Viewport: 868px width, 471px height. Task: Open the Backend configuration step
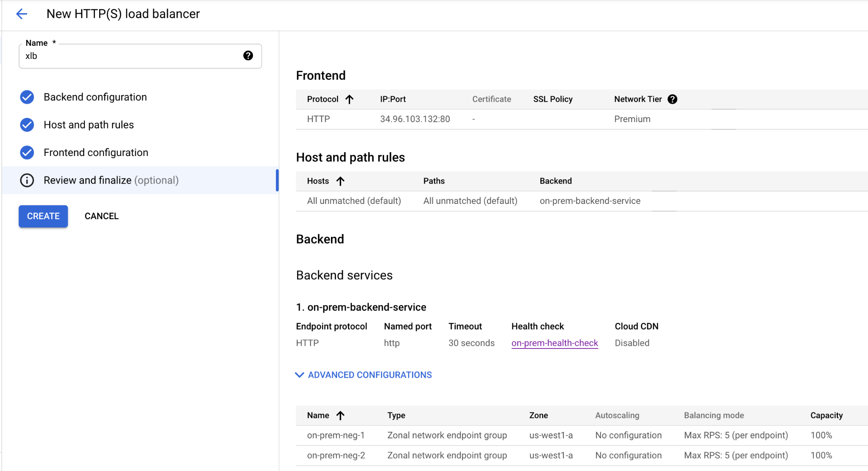pos(95,97)
